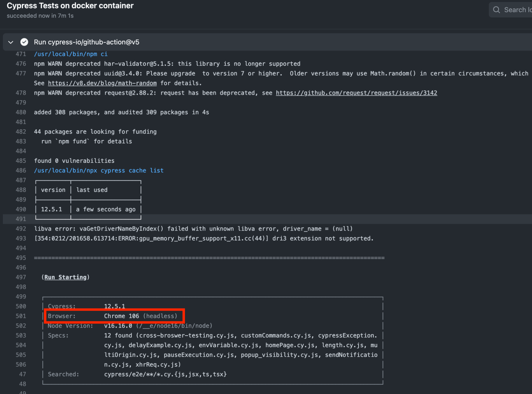Screen dimensions: 532x394
Task: Select the blue npm ci command line
Action: click(71, 54)
